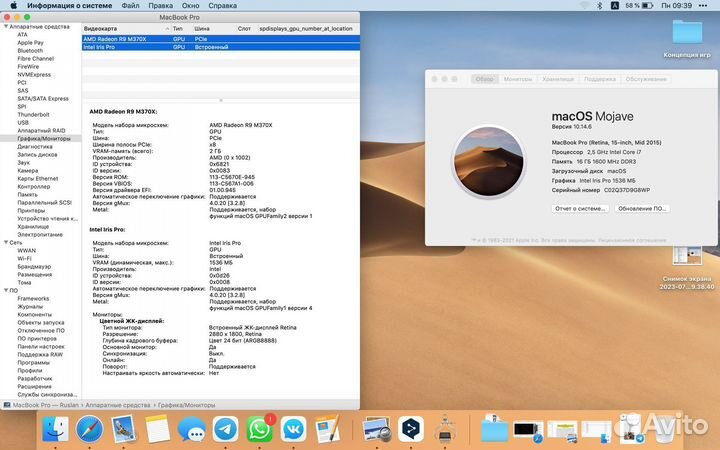720x450 pixels.
Task: Launch Telegram from the dock
Action: click(225, 429)
